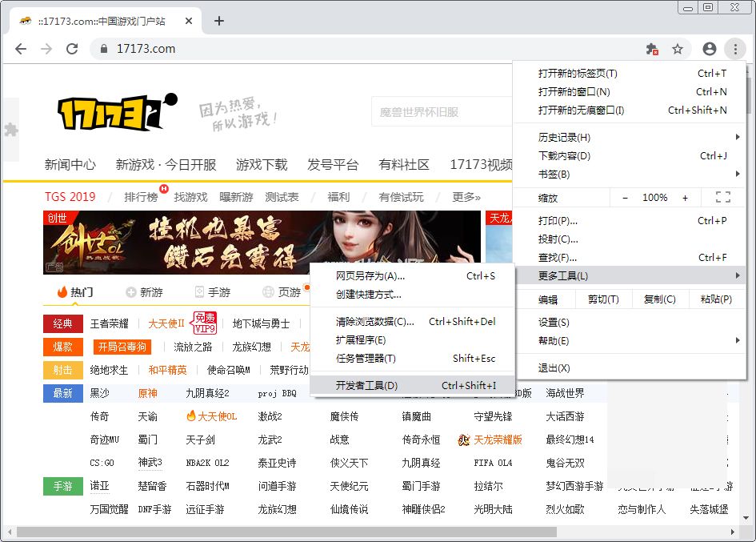This screenshot has height=542, width=756.
Task: Click the fire icon before 天龙荣耀版
Action: (x=462, y=440)
